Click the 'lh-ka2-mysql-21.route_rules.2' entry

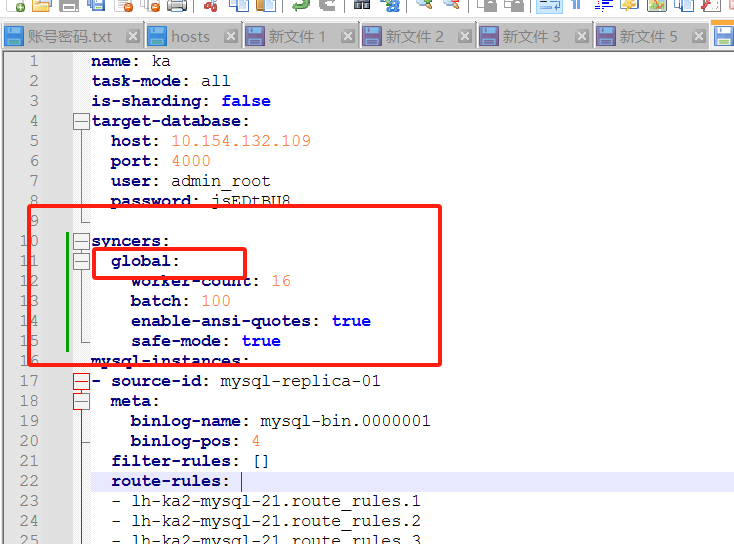pos(276,521)
